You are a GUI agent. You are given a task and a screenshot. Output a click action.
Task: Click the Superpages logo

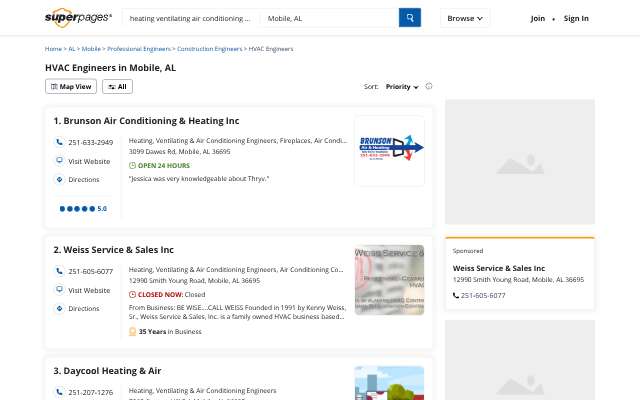tap(78, 18)
